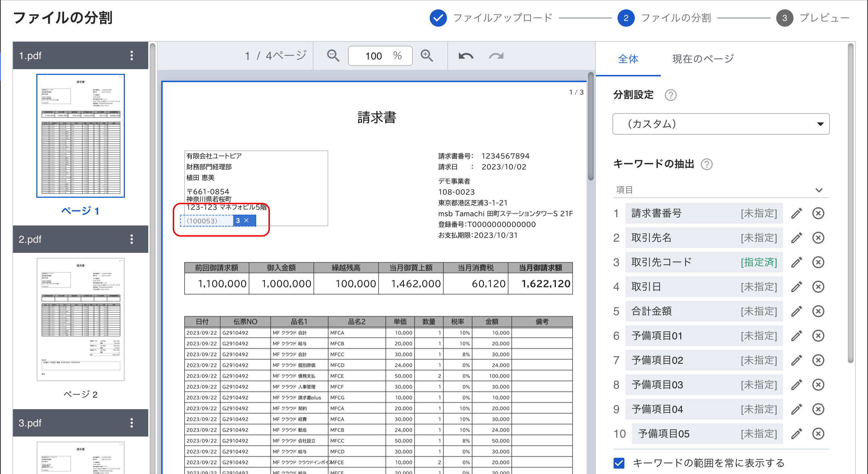Select the 全体 tab
The width and height of the screenshot is (868, 474).
628,59
